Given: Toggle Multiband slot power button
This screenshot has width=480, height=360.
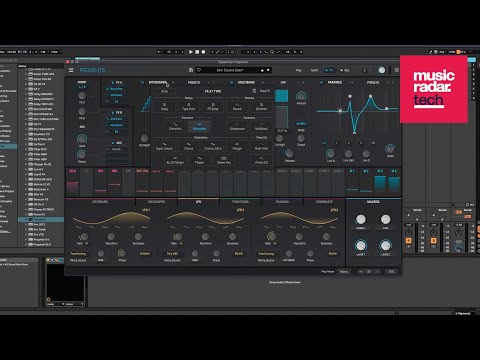Looking at the screenshot, I should 232,82.
